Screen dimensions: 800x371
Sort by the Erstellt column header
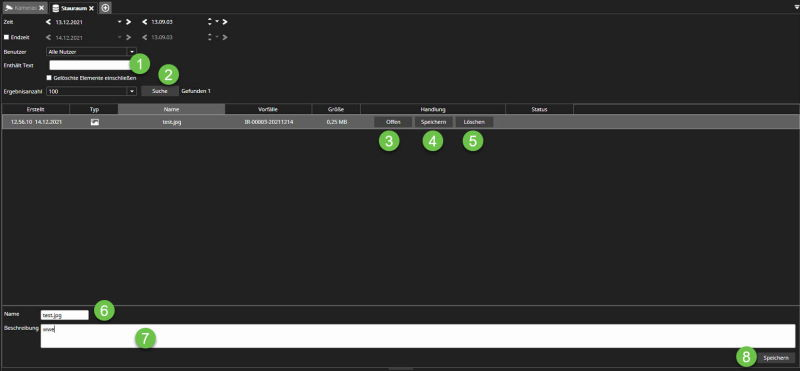pyautogui.click(x=36, y=109)
